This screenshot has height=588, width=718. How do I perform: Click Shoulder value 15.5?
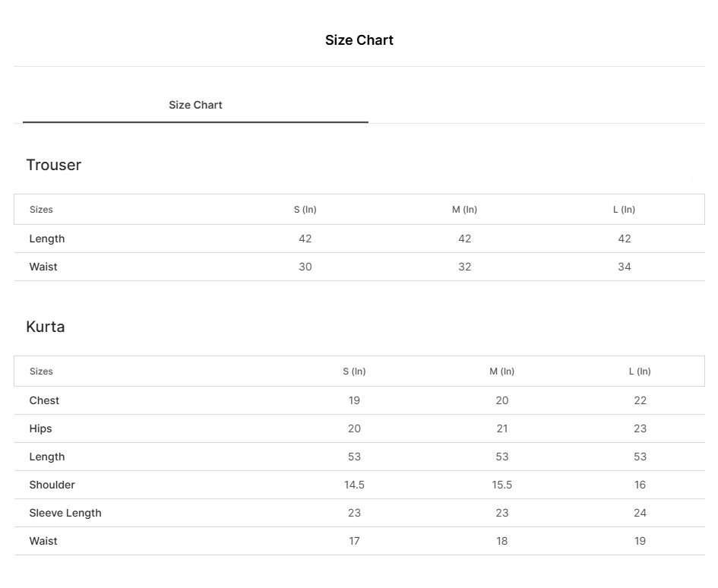tap(501, 485)
